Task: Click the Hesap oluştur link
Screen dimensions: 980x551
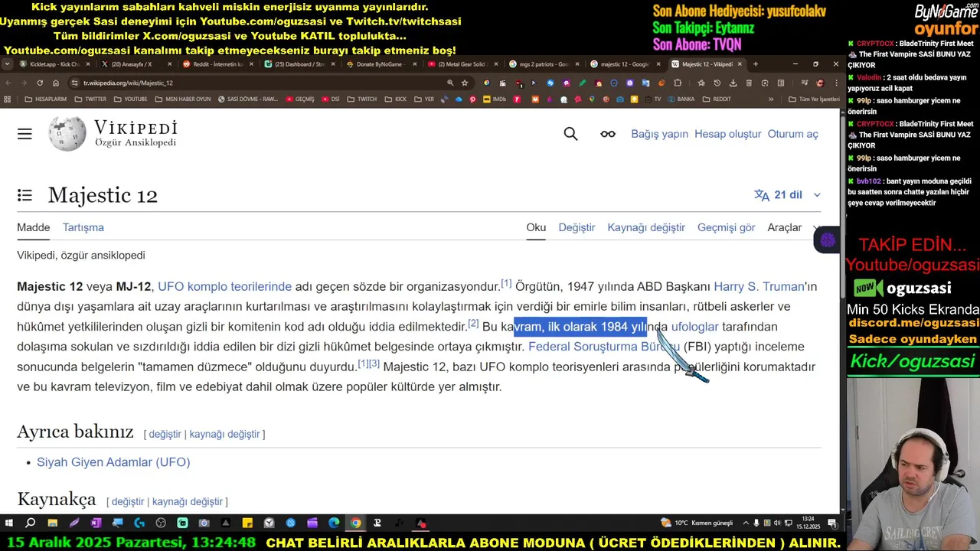Action: 727,134
